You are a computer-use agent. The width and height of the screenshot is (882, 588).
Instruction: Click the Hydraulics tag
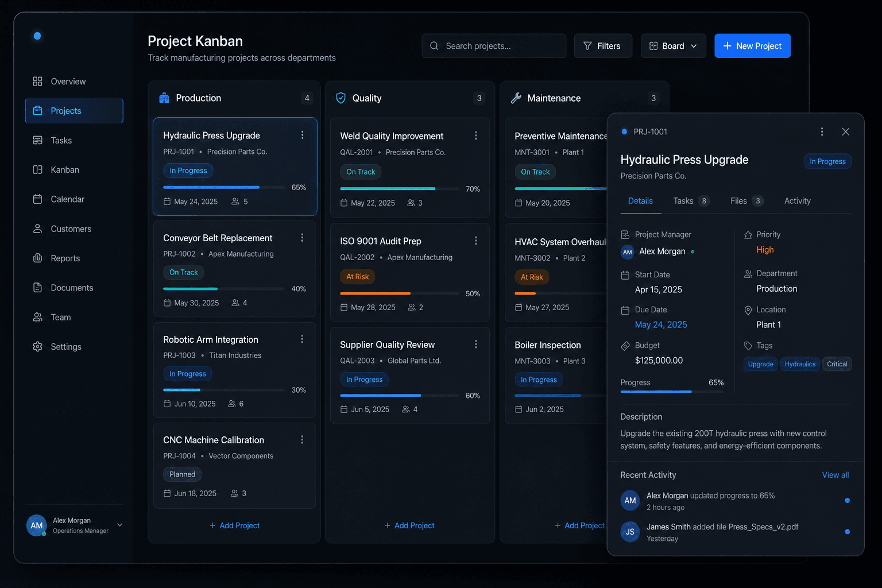pyautogui.click(x=800, y=364)
